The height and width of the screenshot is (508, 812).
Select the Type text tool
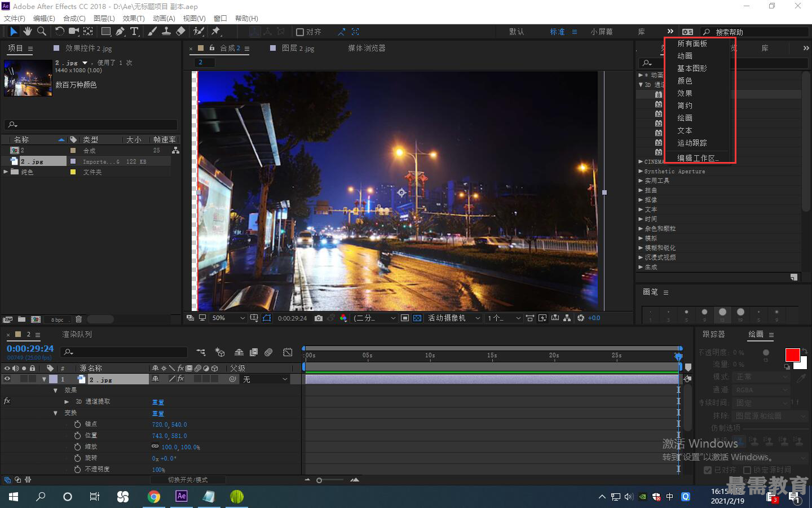[x=134, y=32]
